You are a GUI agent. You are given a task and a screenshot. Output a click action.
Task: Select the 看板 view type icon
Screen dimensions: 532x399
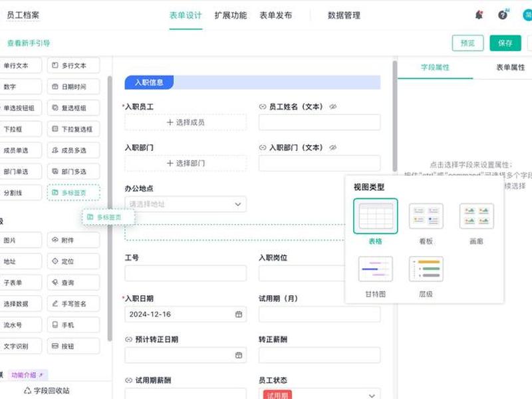[426, 216]
